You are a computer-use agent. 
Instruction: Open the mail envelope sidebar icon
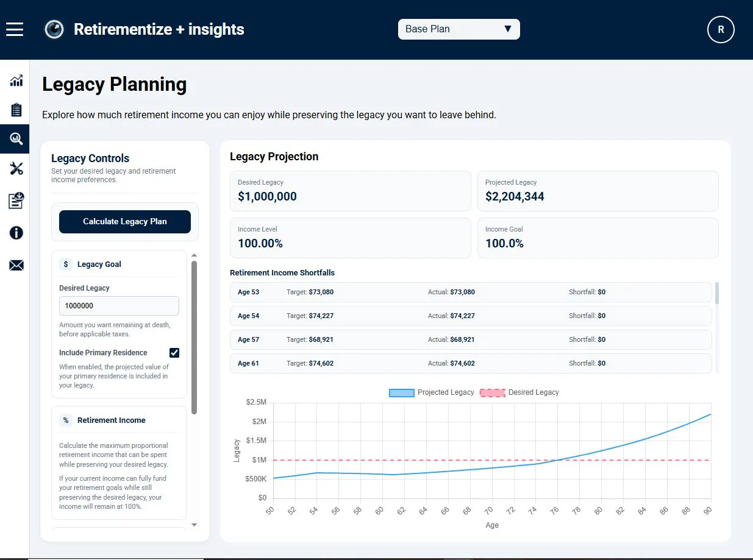click(16, 265)
